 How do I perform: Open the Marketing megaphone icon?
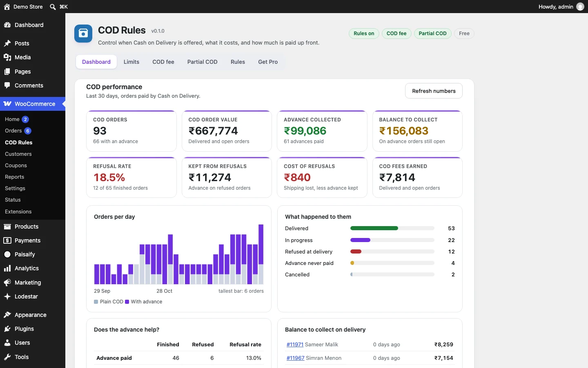(x=7, y=283)
